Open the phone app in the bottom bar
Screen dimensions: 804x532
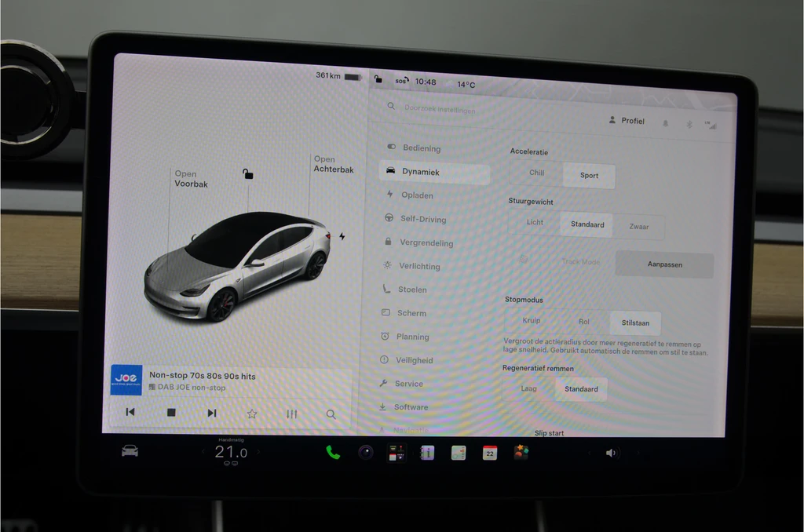(333, 453)
